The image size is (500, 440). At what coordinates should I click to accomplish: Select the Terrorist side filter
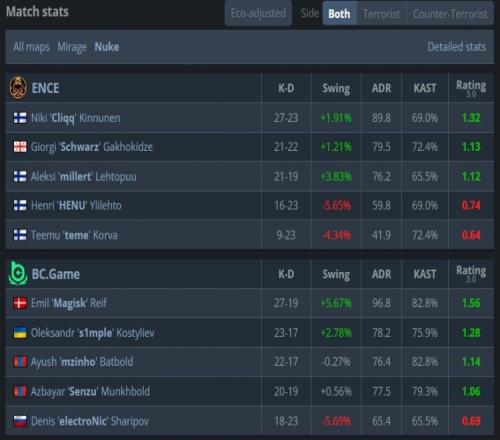[382, 14]
